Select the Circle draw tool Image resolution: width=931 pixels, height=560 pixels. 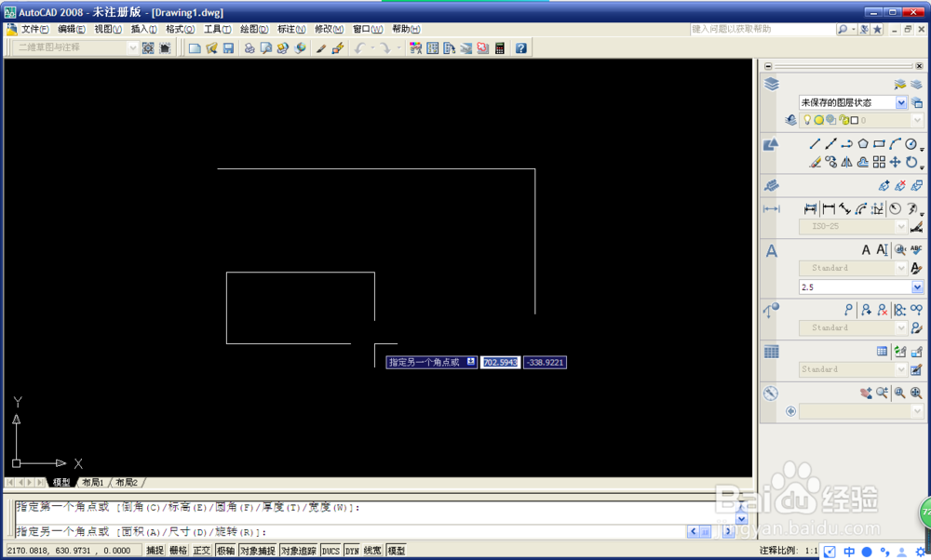pyautogui.click(x=911, y=143)
